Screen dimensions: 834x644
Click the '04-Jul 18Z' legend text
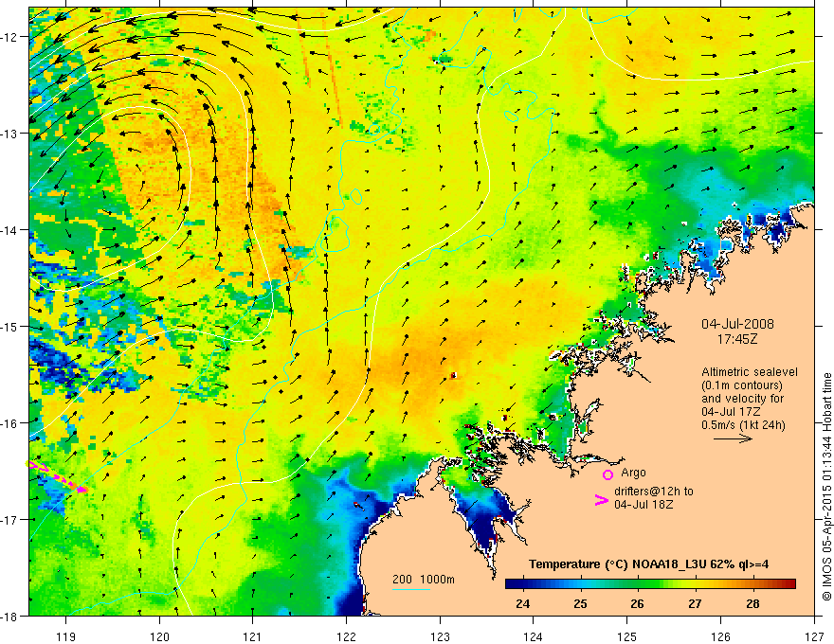(x=644, y=504)
